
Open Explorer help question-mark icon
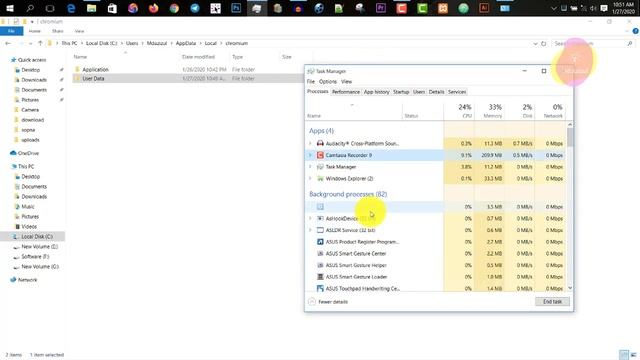click(x=635, y=31)
